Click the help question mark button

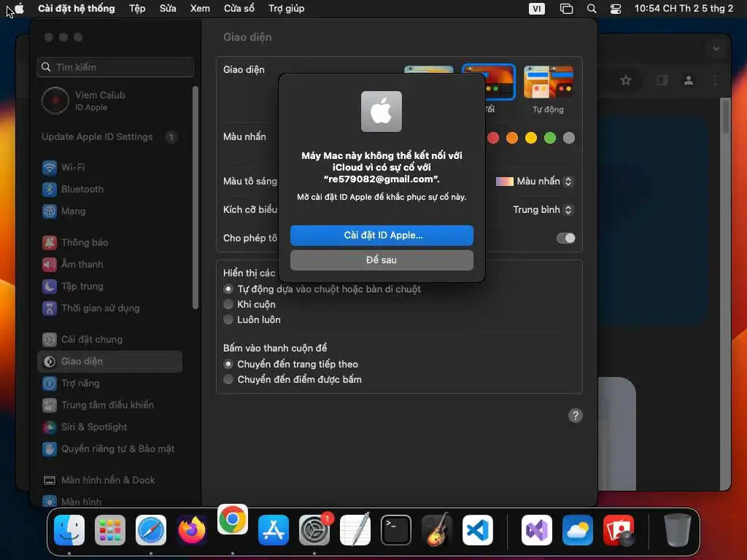tap(576, 416)
